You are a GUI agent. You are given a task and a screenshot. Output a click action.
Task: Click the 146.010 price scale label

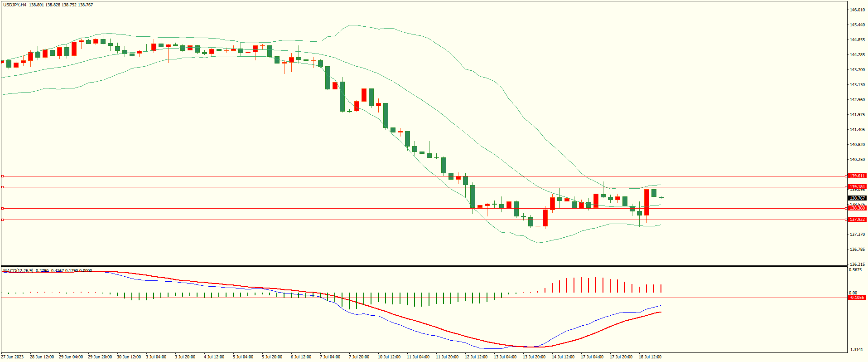point(858,10)
